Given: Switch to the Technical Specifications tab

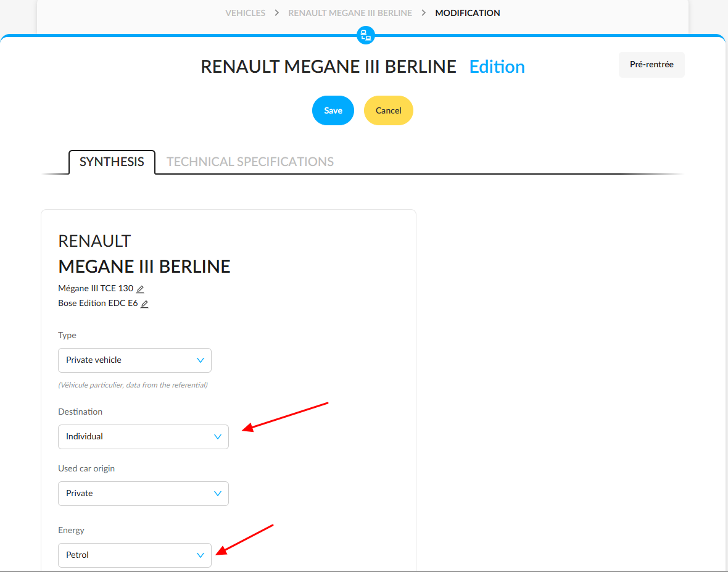Looking at the screenshot, I should pos(250,162).
